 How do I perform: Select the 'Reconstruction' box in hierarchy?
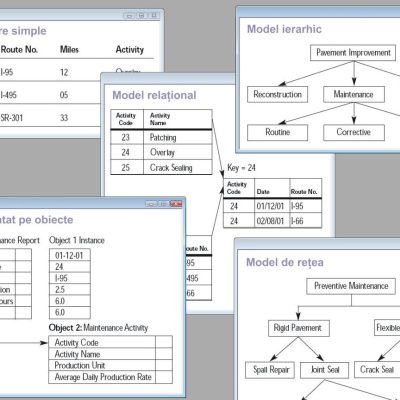point(277,94)
